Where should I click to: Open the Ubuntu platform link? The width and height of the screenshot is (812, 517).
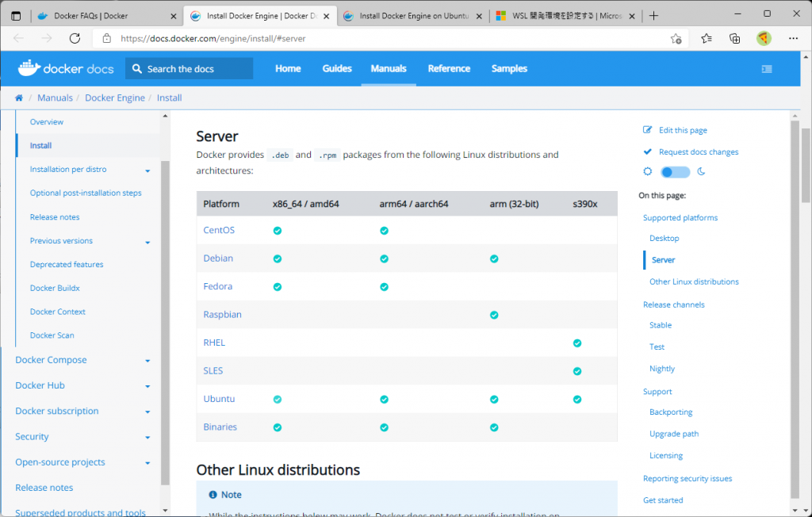219,399
